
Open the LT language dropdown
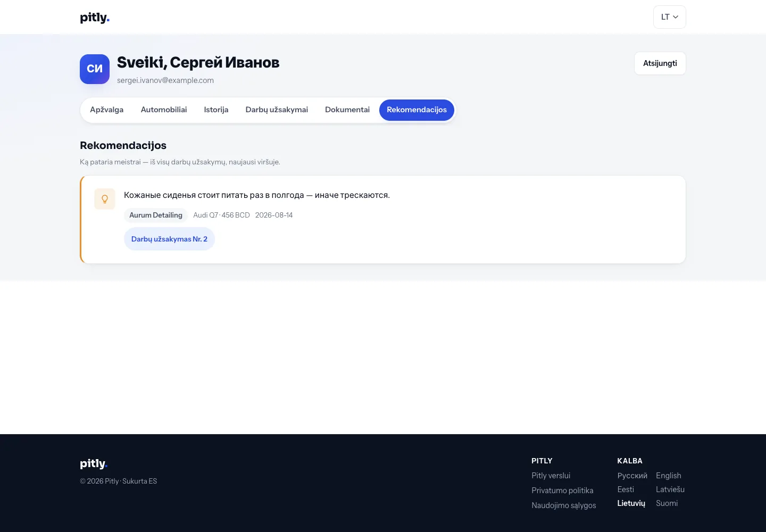coord(670,17)
